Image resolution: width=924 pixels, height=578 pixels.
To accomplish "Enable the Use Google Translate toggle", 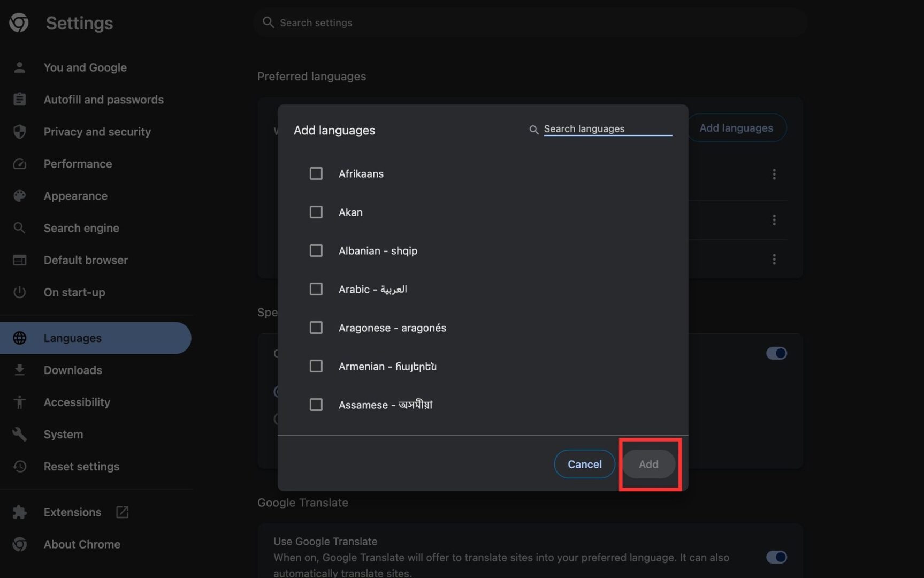I will 776,557.
